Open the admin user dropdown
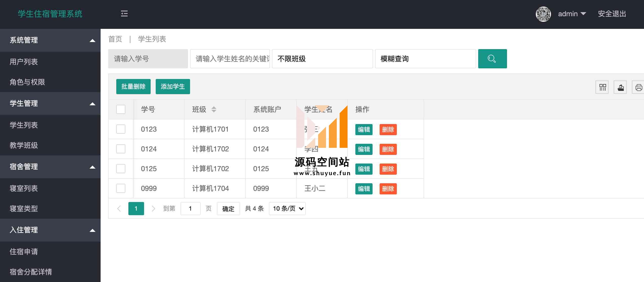 572,14
